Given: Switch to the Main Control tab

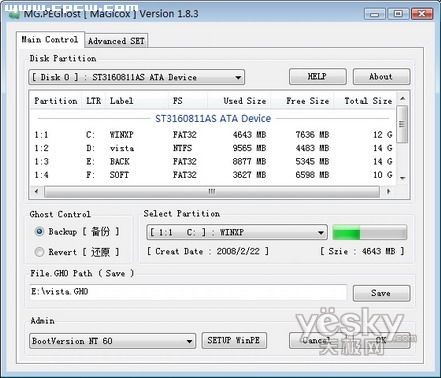Looking at the screenshot, I should (50, 40).
